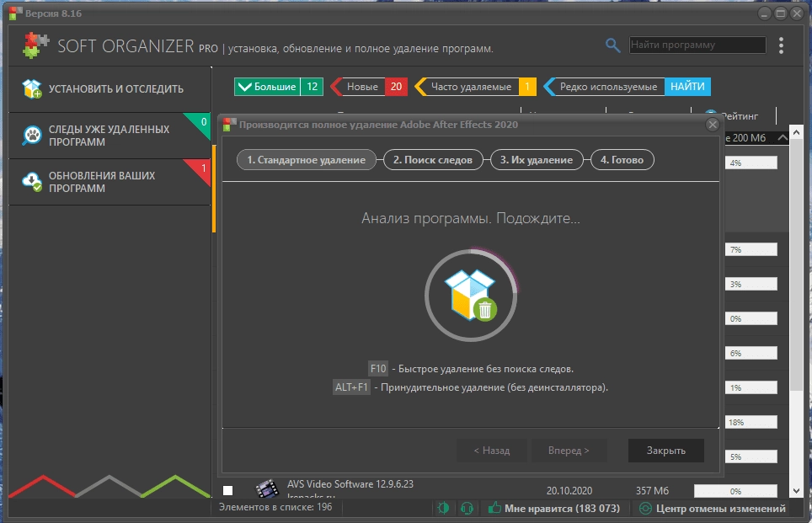Image resolution: width=812 pixels, height=523 pixels.
Task: Click the Вперед next button
Action: 569,451
